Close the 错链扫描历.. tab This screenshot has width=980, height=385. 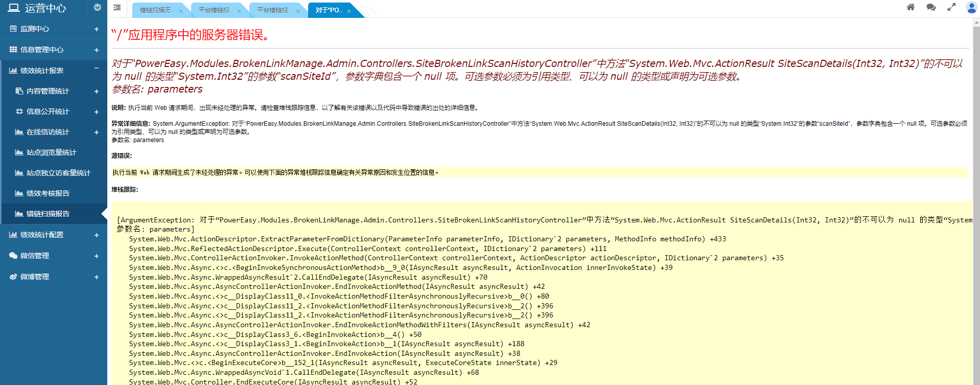point(180,11)
